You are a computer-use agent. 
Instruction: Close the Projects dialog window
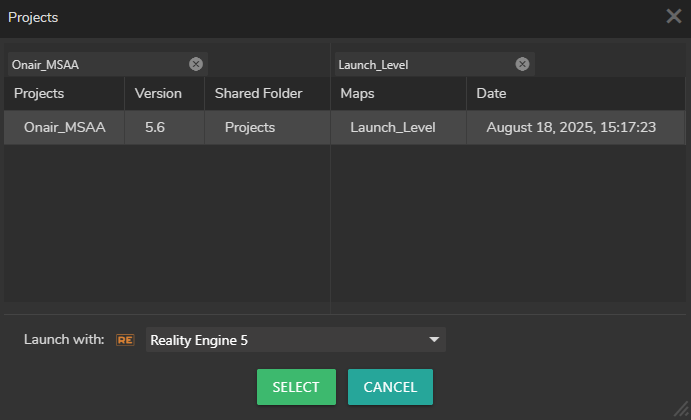[x=674, y=16]
